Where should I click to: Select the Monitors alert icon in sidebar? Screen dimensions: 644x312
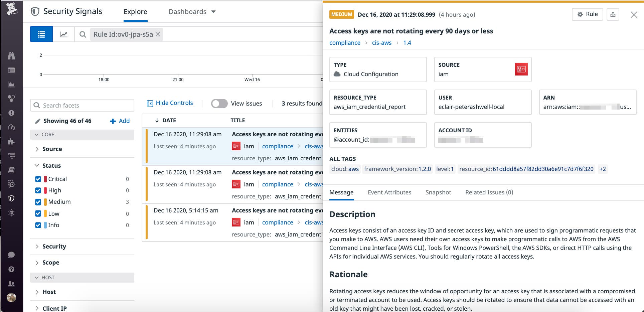pyautogui.click(x=11, y=113)
